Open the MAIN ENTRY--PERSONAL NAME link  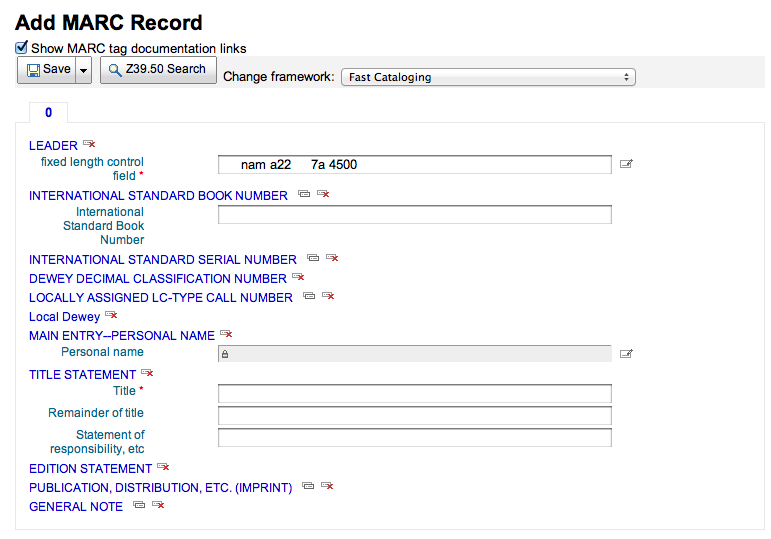tap(122, 336)
